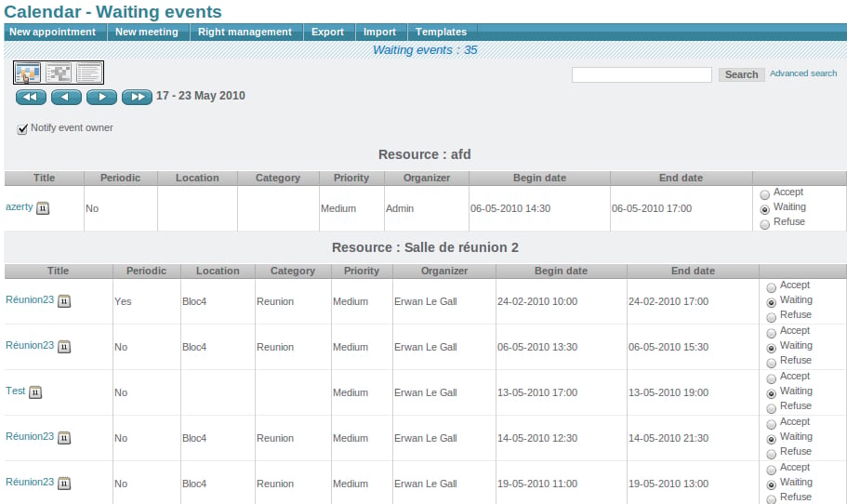Accept the Réunion23 event of 24-02-2010
The width and height of the screenshot is (847, 504).
tap(771, 287)
